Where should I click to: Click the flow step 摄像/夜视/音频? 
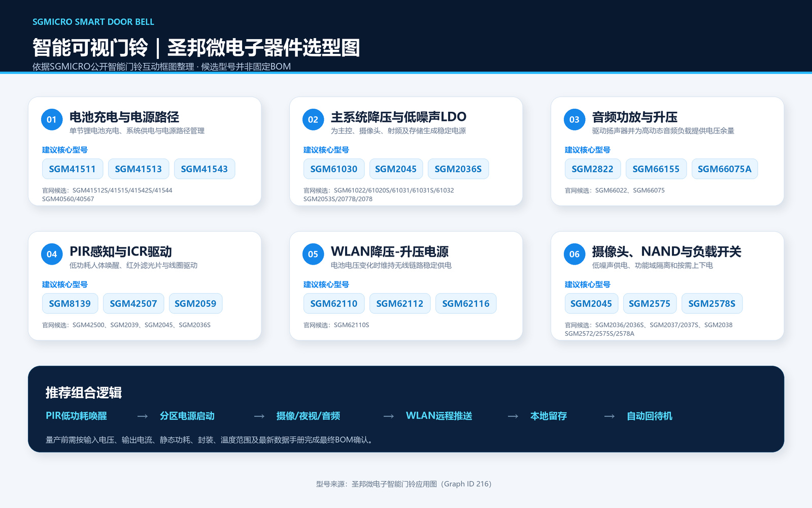[x=308, y=416]
